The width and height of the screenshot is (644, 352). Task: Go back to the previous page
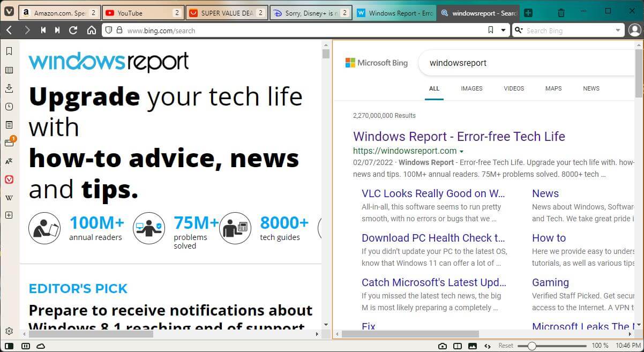coord(9,31)
